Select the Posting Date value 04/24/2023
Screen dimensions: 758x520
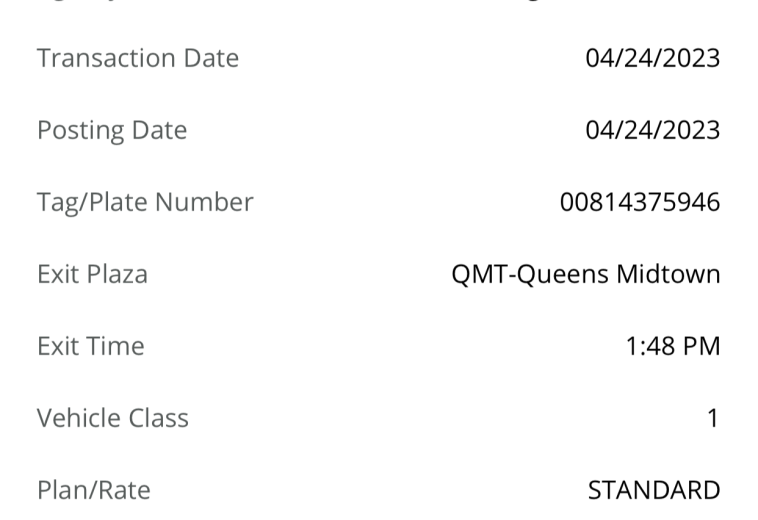(x=653, y=130)
